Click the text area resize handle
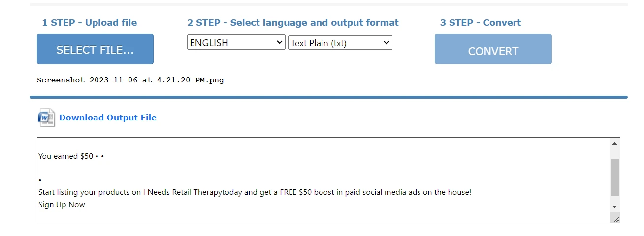 coord(616,219)
